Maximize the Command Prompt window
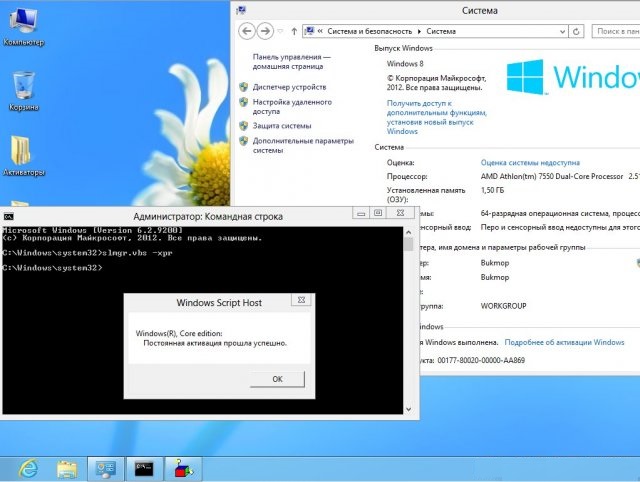Screen dimensions: 640x482 pyautogui.click(x=378, y=213)
